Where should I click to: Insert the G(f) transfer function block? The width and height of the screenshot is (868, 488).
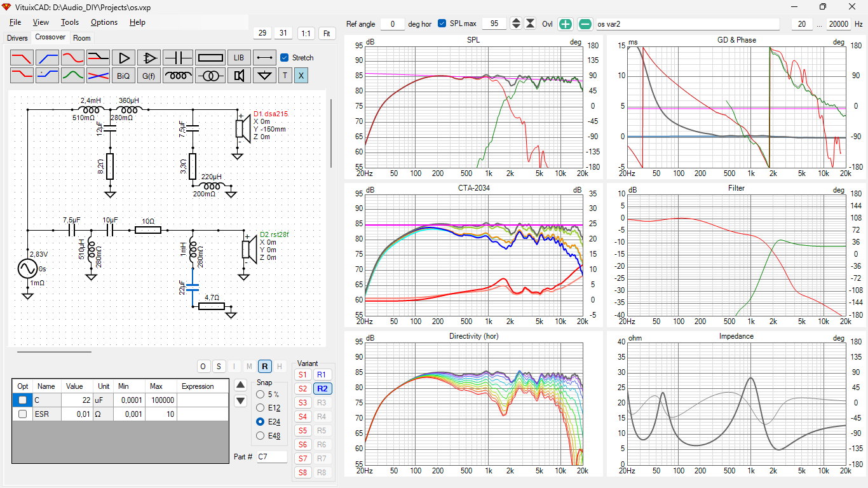click(149, 76)
